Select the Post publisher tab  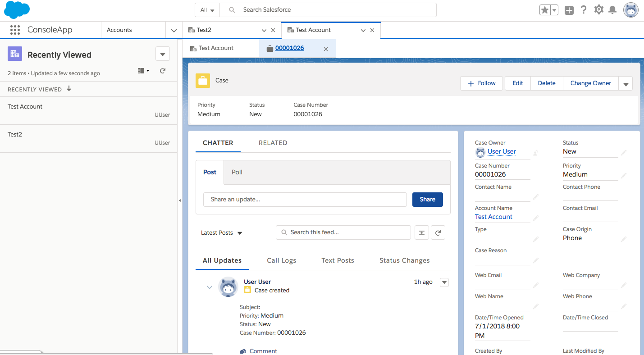click(210, 172)
